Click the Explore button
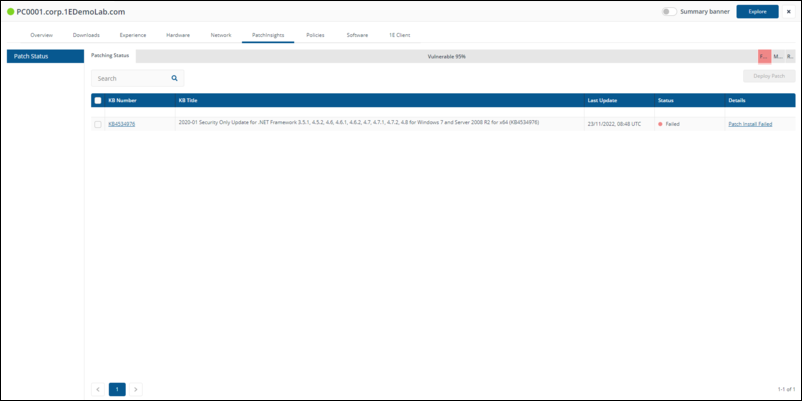The width and height of the screenshot is (802, 401). point(757,12)
